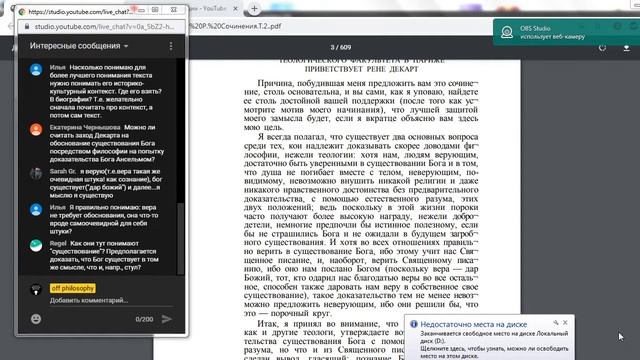Maximize the live chat popup window

155,9
